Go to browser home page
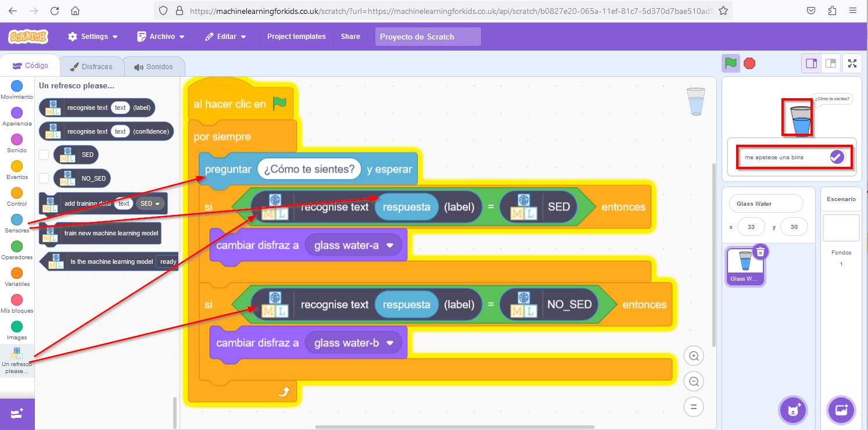This screenshot has height=430, width=868. point(75,10)
